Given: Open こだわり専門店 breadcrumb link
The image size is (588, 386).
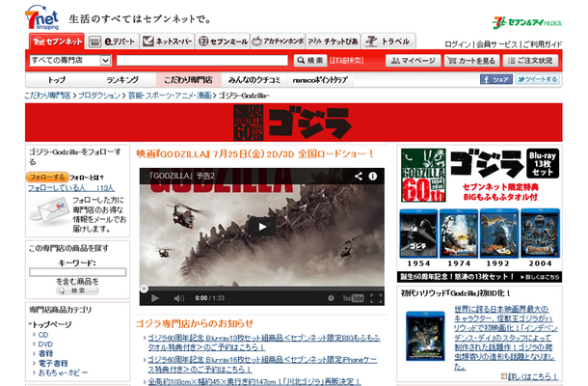Looking at the screenshot, I should click(47, 96).
